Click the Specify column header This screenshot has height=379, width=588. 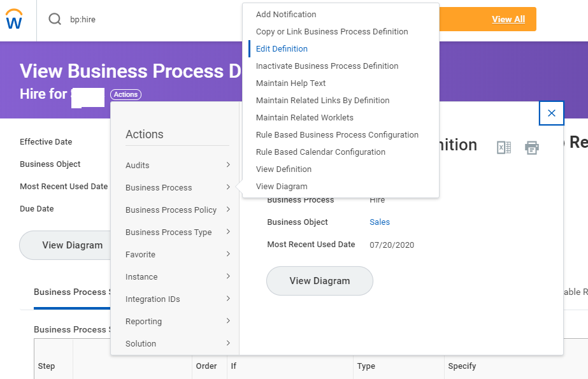[x=462, y=366]
